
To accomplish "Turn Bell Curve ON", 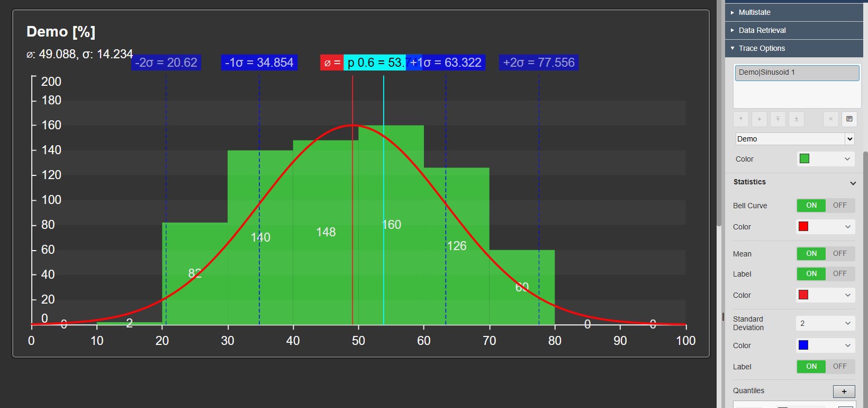I will point(811,206).
